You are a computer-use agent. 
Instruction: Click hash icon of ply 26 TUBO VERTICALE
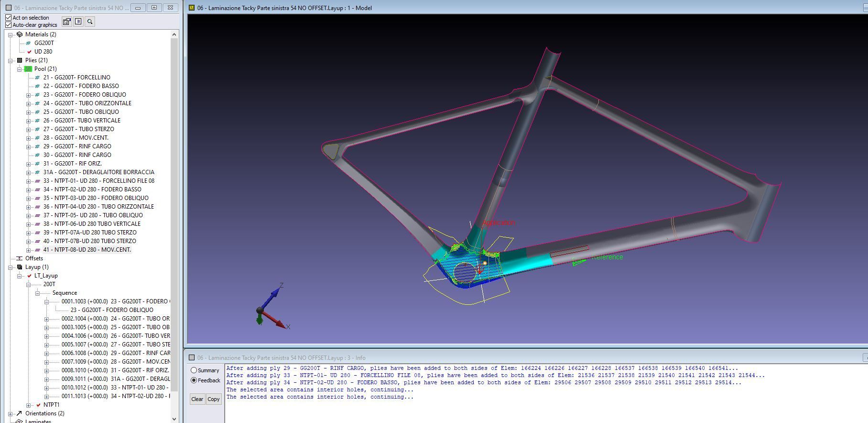(37, 121)
